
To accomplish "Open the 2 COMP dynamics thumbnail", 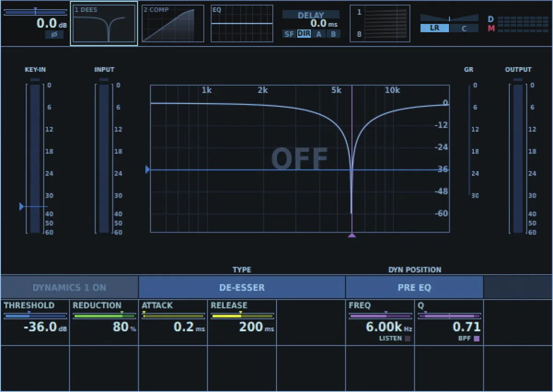I will 173,23.
